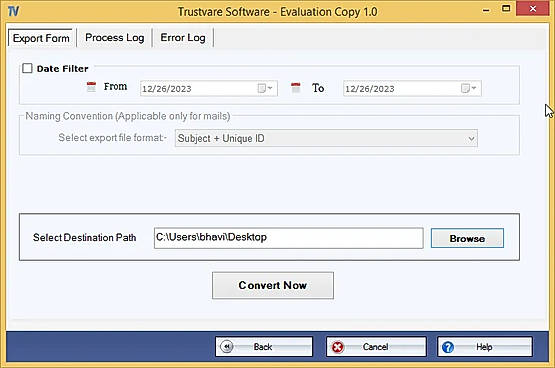Click the Select export file format label
This screenshot has height=368, width=555.
[112, 137]
